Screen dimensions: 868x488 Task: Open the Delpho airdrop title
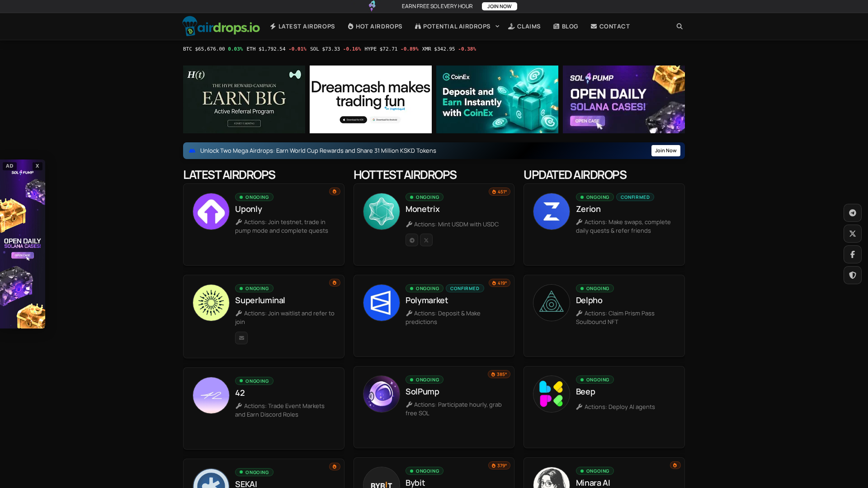pyautogui.click(x=589, y=300)
